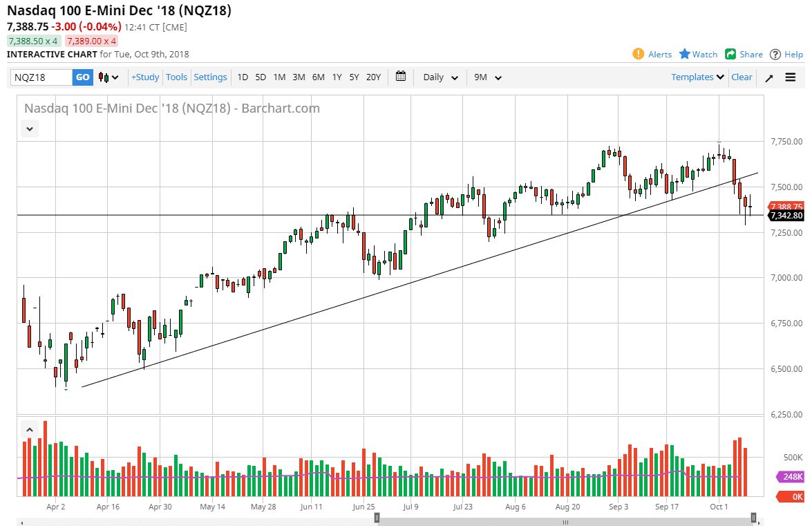Select the 1Y timeframe
This screenshot has width=812, height=526.
click(337, 77)
